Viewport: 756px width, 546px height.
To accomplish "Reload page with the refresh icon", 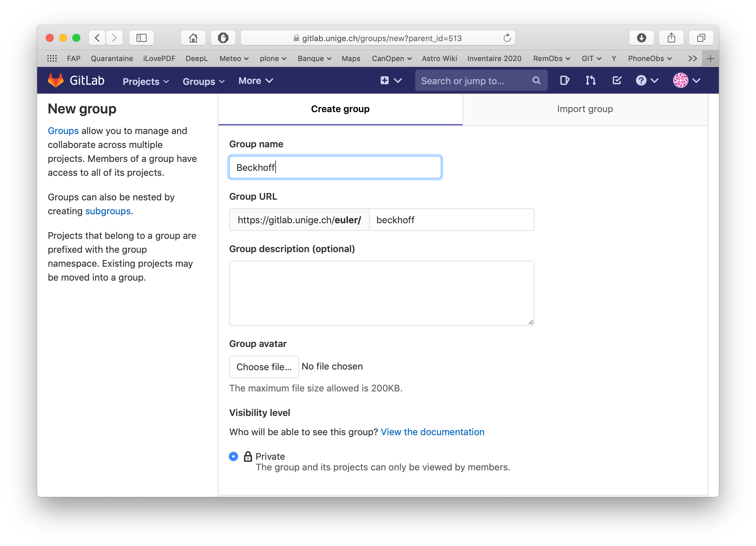I will (x=507, y=38).
